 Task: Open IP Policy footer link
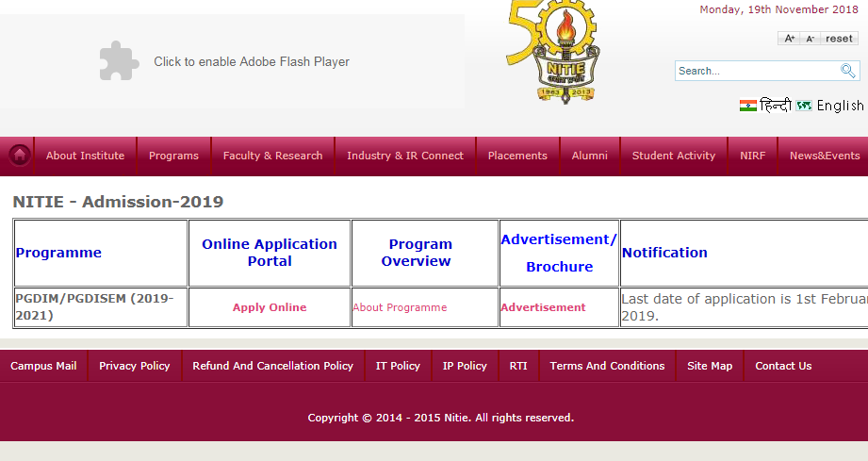click(x=465, y=366)
